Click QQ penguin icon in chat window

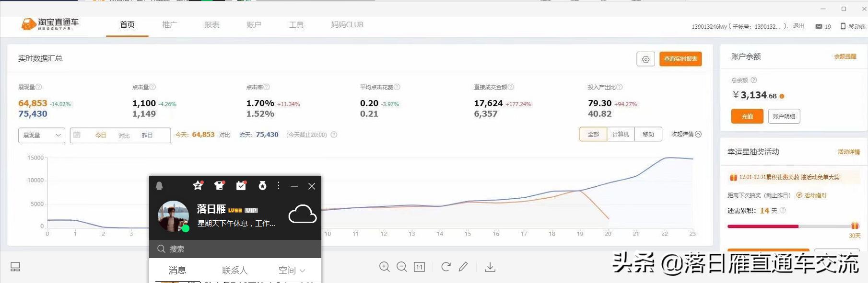(159, 186)
